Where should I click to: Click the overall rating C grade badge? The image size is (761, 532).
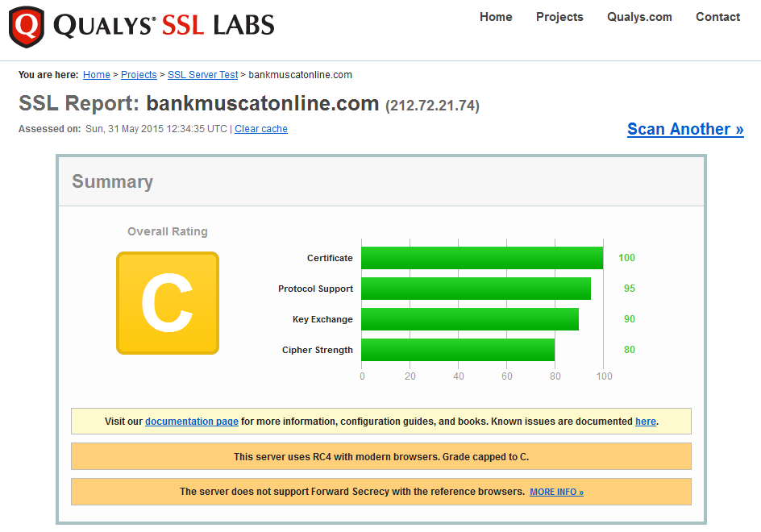pyautogui.click(x=168, y=303)
